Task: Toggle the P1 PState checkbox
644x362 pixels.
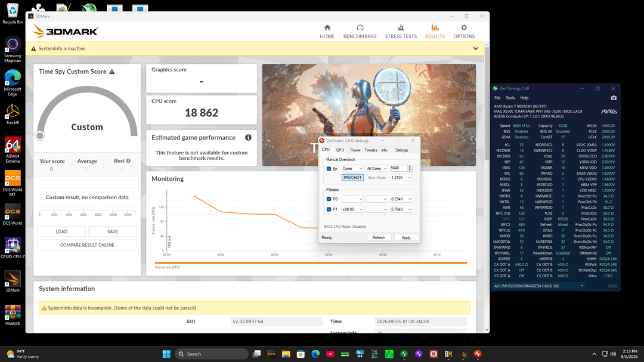Action: (x=329, y=209)
